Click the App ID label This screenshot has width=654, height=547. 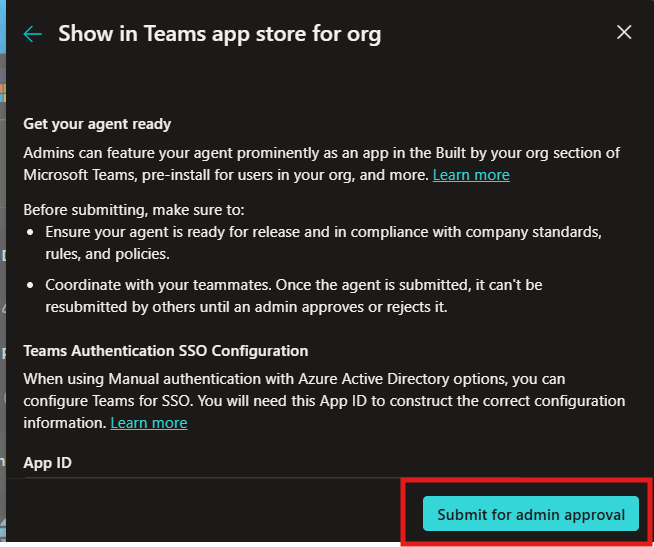click(47, 463)
